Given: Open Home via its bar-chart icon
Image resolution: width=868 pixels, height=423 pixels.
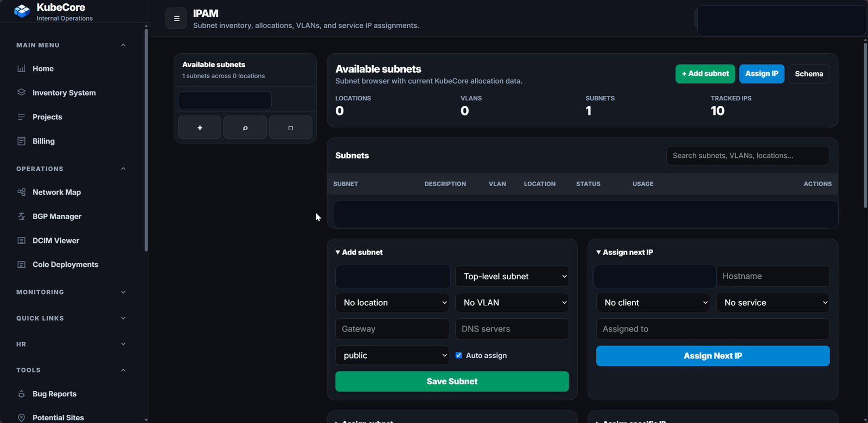Looking at the screenshot, I should pyautogui.click(x=22, y=68).
